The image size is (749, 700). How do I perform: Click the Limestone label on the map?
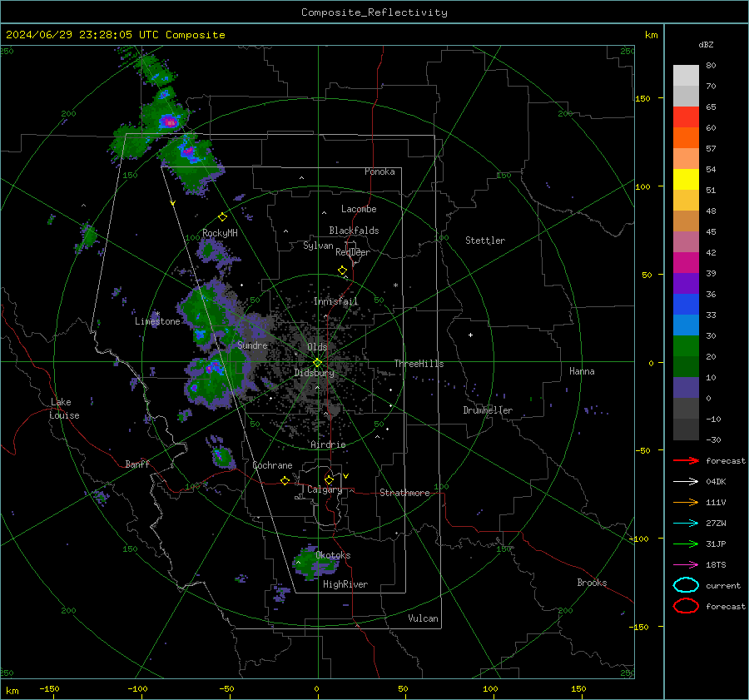pyautogui.click(x=157, y=321)
